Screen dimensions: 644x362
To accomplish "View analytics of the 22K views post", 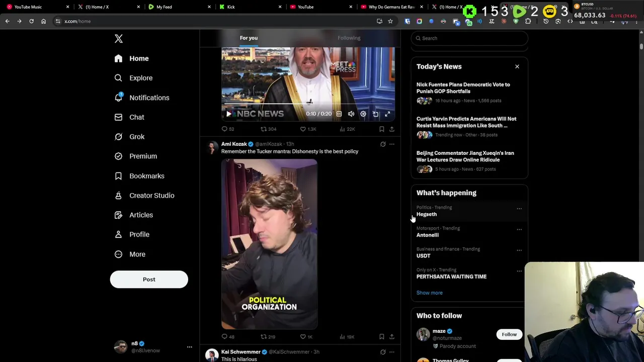I will point(347,129).
